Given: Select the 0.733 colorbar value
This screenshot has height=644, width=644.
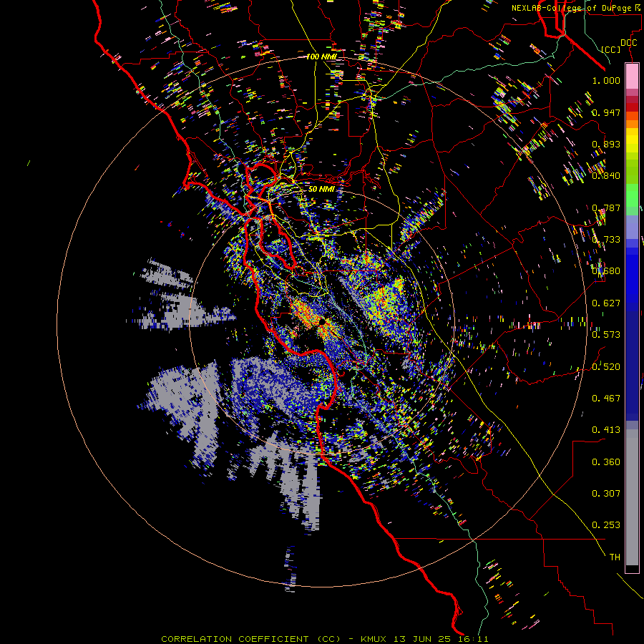Looking at the screenshot, I should click(606, 240).
